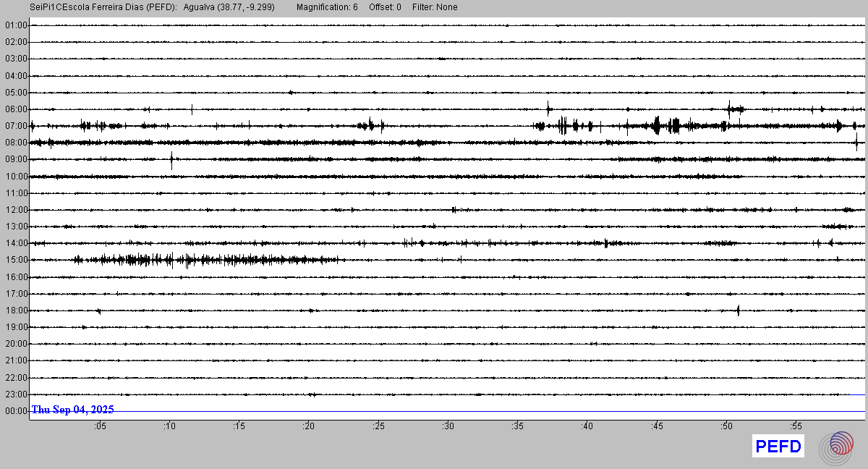Click the Agualva coordinates text in header

(x=229, y=7)
